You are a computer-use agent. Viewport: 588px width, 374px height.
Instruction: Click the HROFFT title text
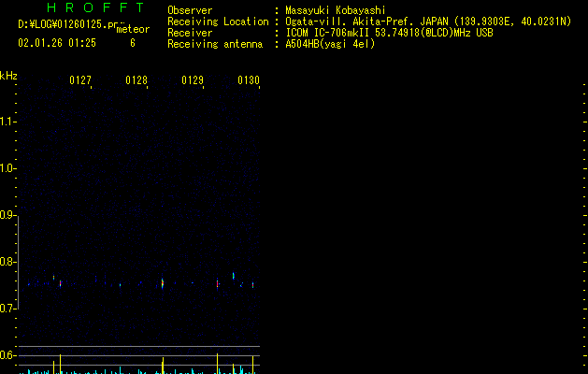point(95,7)
